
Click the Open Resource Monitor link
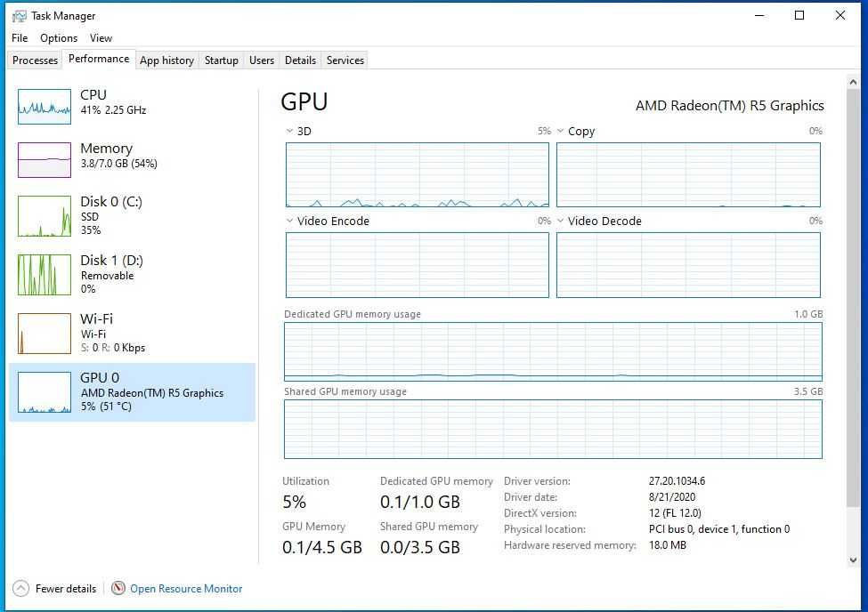pos(186,589)
